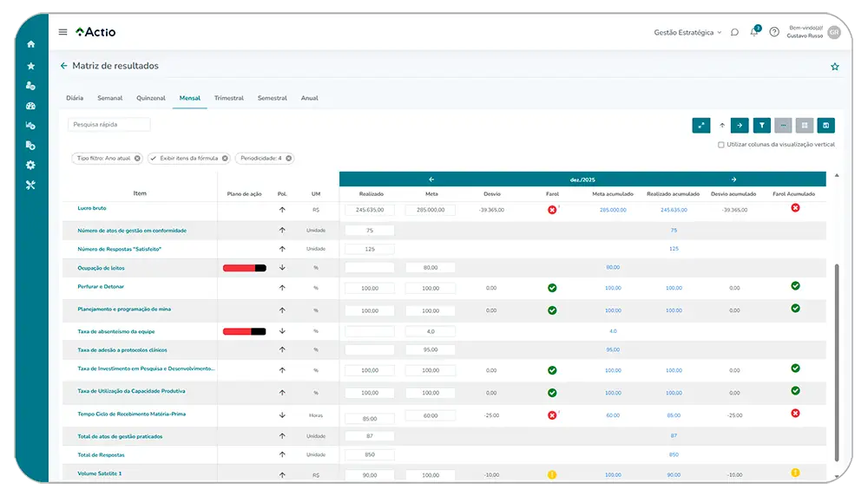Screen dimensions: 868x496
Task: Go to Home in the sidebar
Action: pos(31,44)
